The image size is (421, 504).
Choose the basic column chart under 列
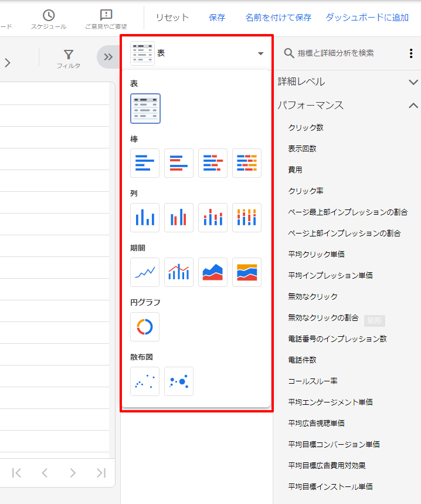[145, 218]
